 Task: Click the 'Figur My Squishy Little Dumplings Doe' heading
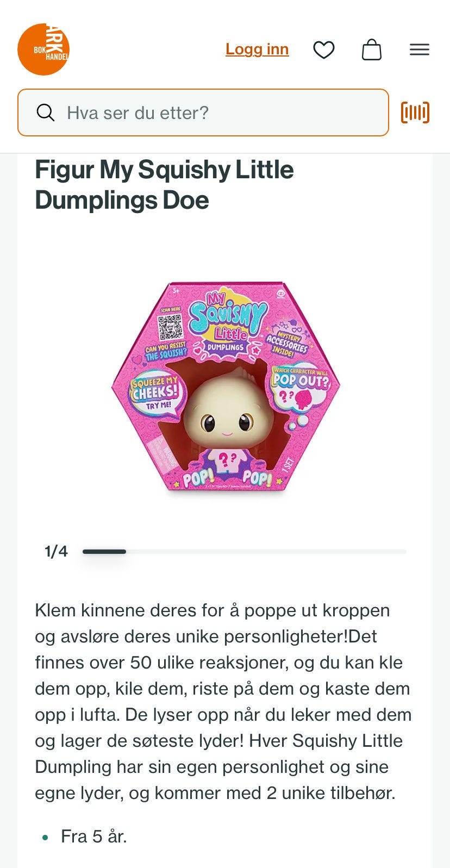tap(164, 185)
